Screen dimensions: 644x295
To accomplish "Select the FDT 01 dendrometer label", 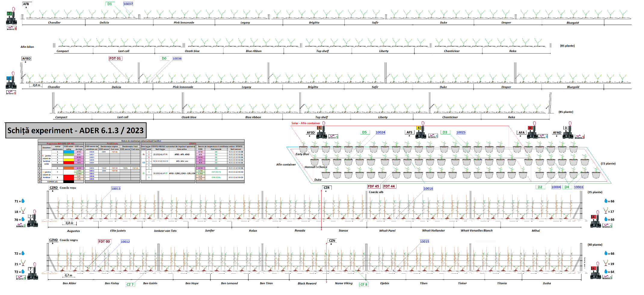I will (x=115, y=58).
